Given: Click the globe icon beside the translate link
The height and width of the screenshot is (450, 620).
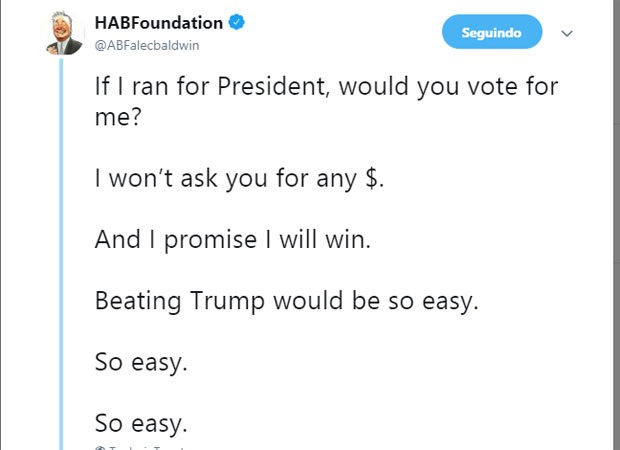Looking at the screenshot, I should click(100, 448).
